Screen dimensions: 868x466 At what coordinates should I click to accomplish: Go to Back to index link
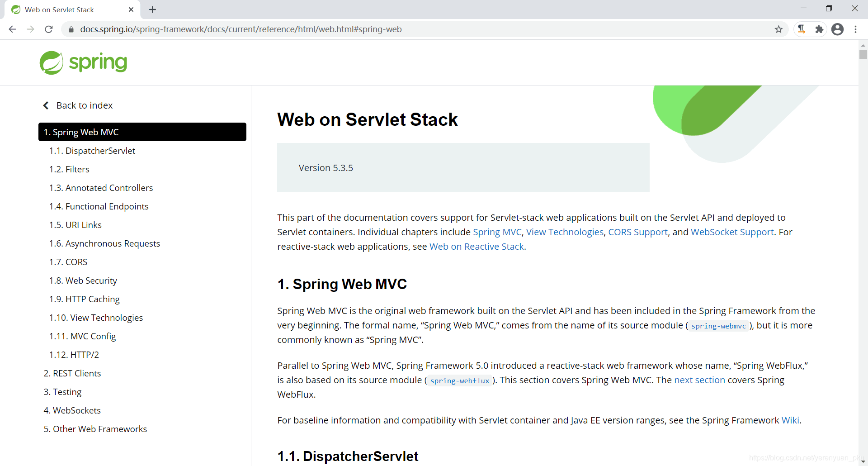point(85,105)
